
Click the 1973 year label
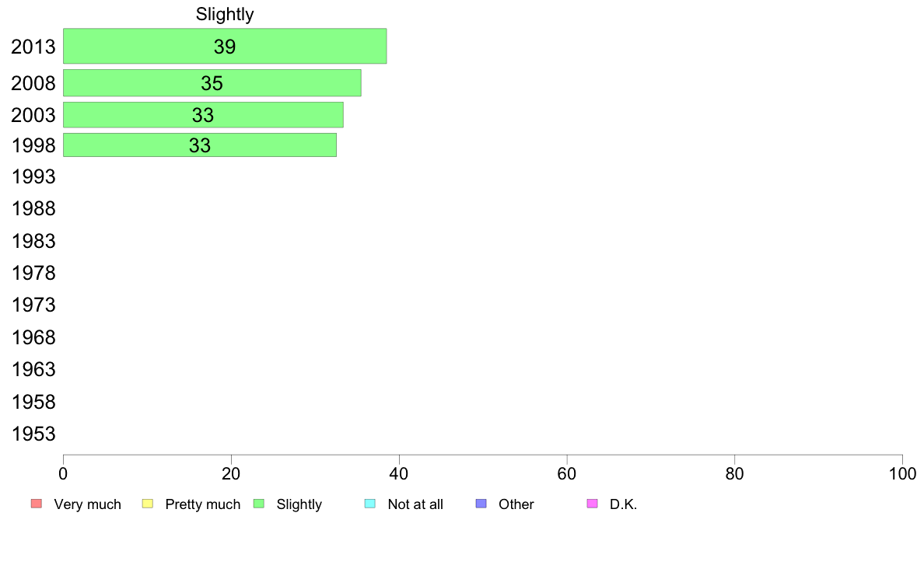33,305
